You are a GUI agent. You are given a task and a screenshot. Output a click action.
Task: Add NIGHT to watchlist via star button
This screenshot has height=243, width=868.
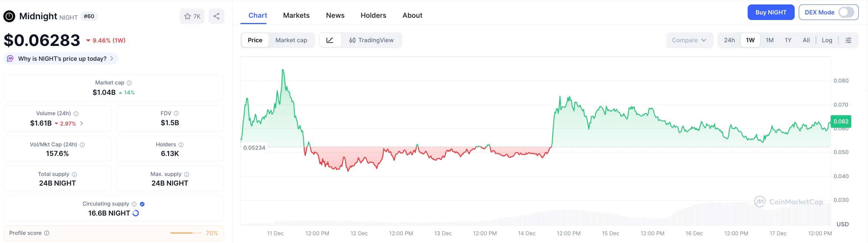[192, 16]
